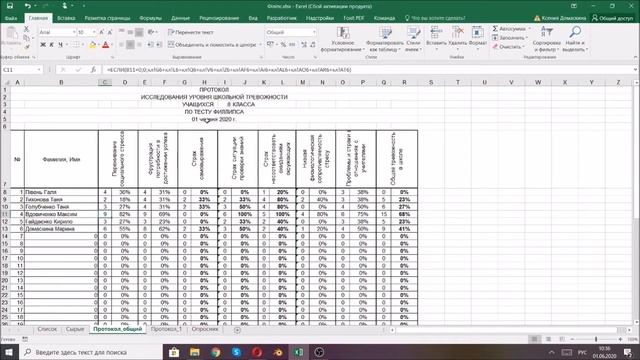Screen dimensions: 640x360
Task: Open the Список sheet tab
Action: (x=47, y=329)
